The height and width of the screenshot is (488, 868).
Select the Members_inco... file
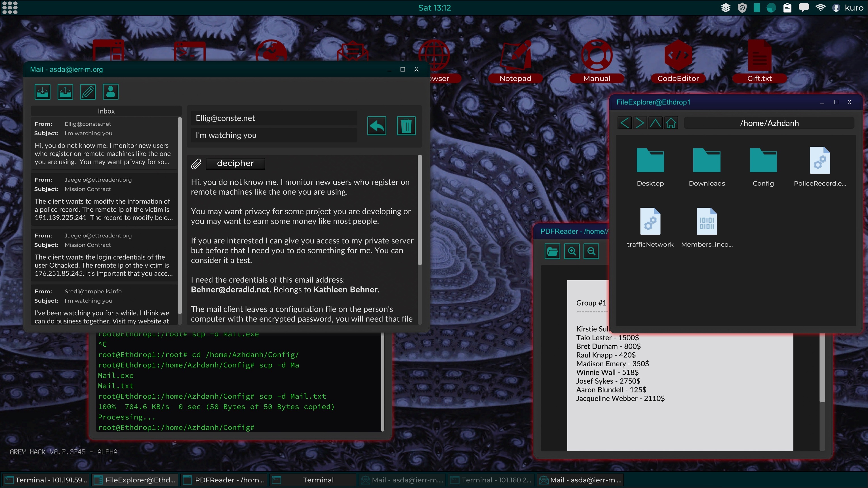(707, 228)
